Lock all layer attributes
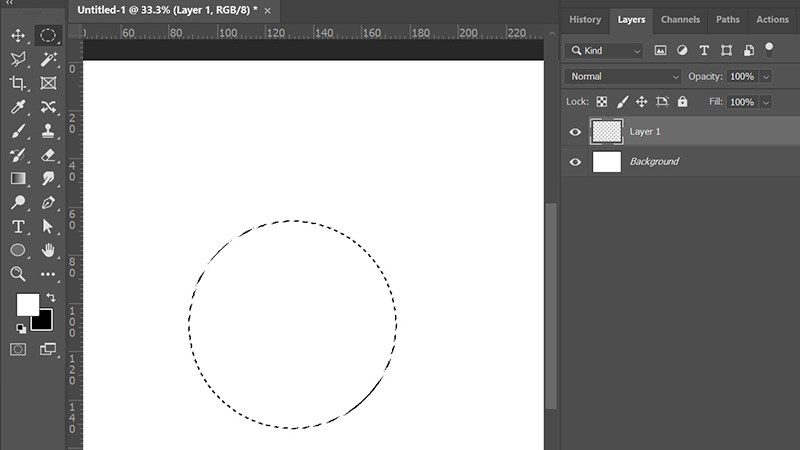 (682, 102)
